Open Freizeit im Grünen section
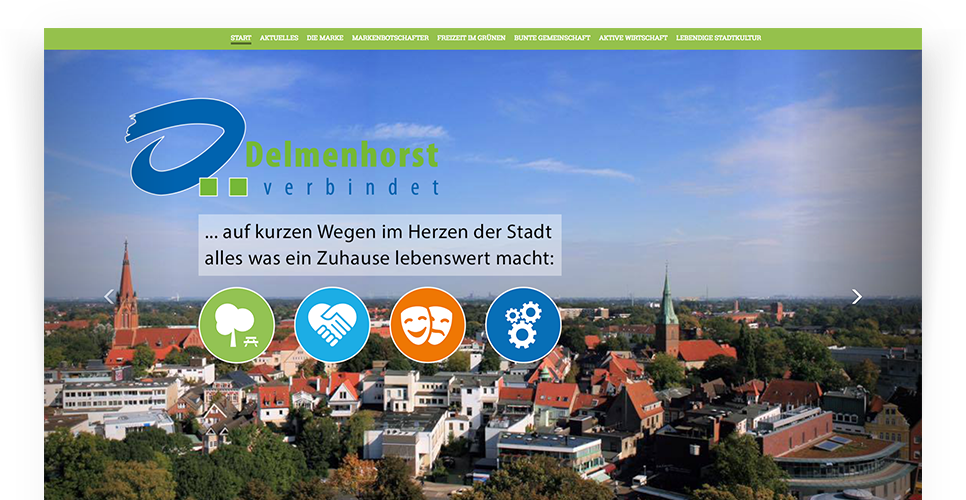966x500 pixels. pyautogui.click(x=471, y=38)
